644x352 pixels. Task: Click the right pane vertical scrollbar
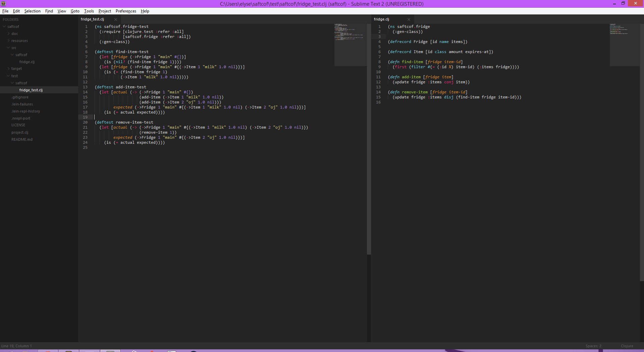(x=642, y=152)
